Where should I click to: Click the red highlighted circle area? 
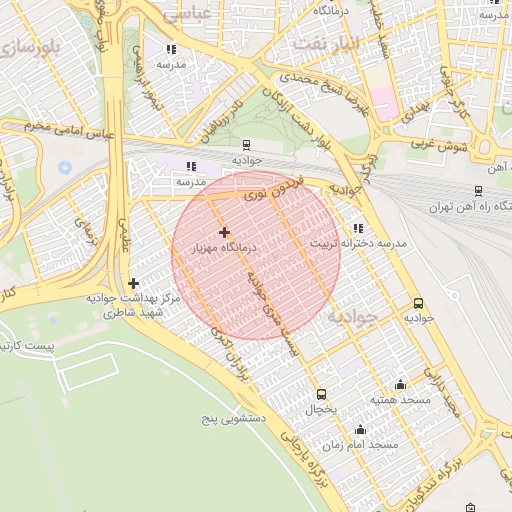(x=256, y=256)
